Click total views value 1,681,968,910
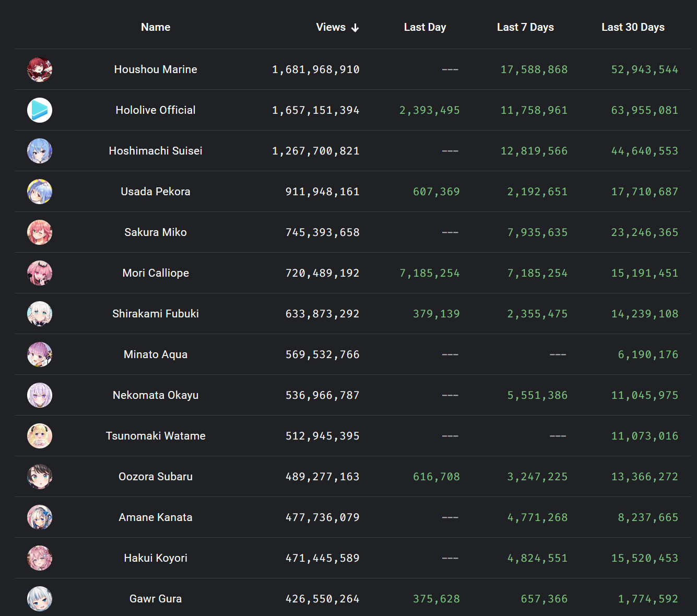This screenshot has height=616, width=697. click(316, 69)
